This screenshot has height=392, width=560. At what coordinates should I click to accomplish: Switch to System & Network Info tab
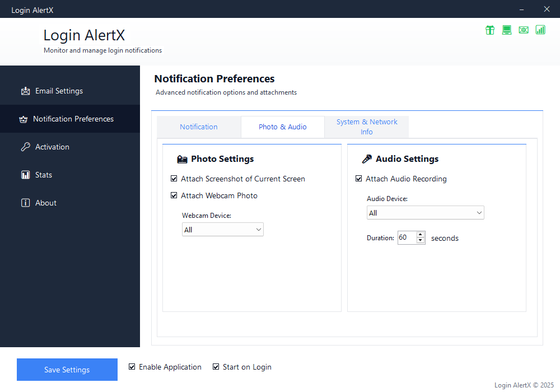pyautogui.click(x=367, y=127)
